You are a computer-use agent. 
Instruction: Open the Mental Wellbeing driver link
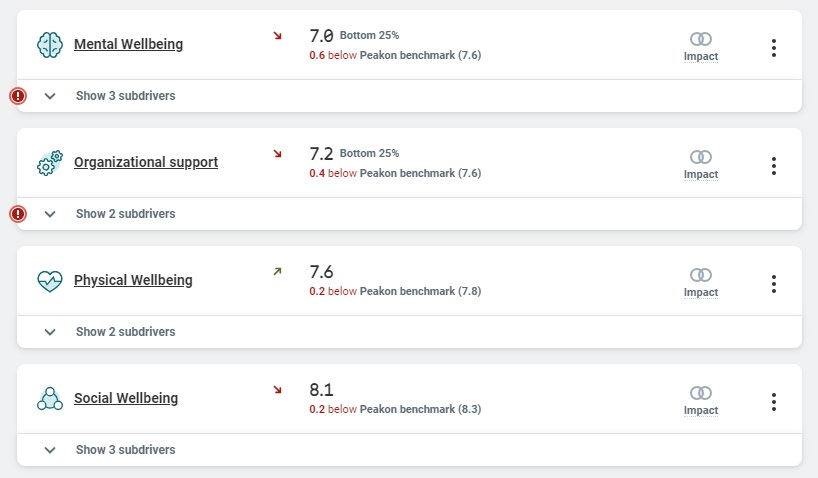(x=128, y=44)
